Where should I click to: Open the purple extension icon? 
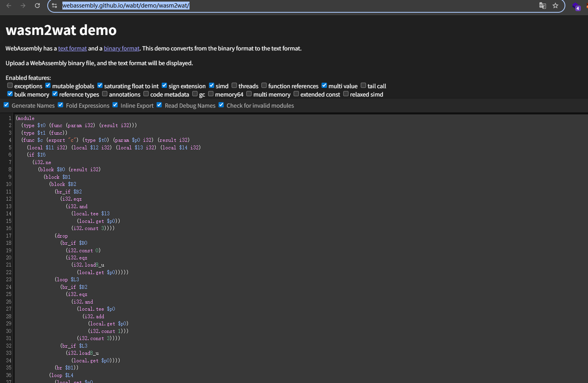pyautogui.click(x=576, y=6)
